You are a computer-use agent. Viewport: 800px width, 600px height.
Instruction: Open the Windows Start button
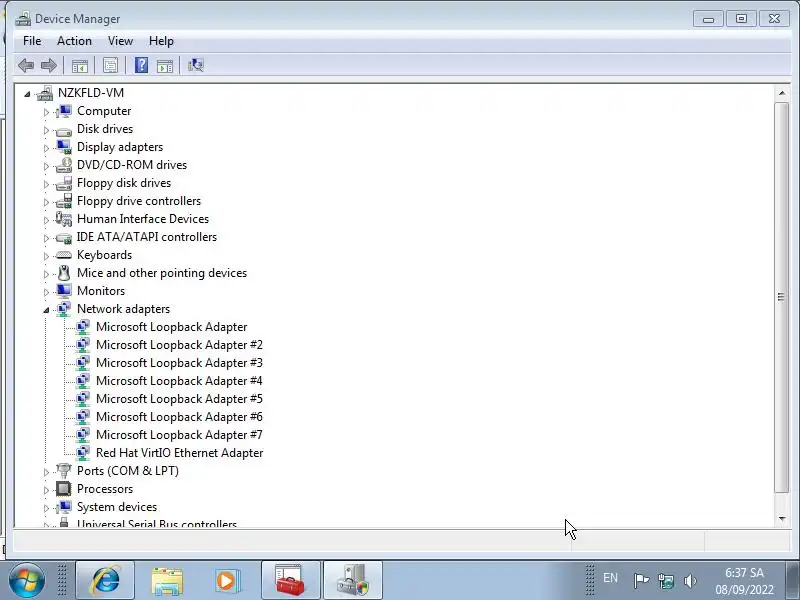(26, 580)
